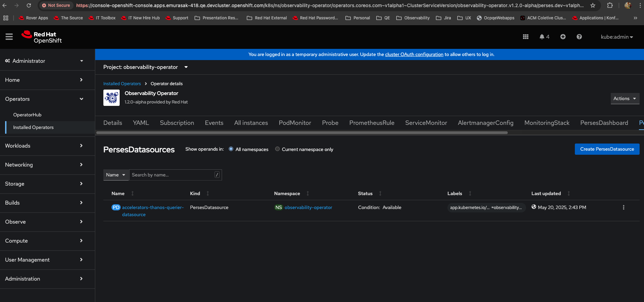Open the Actions dropdown

tap(625, 98)
